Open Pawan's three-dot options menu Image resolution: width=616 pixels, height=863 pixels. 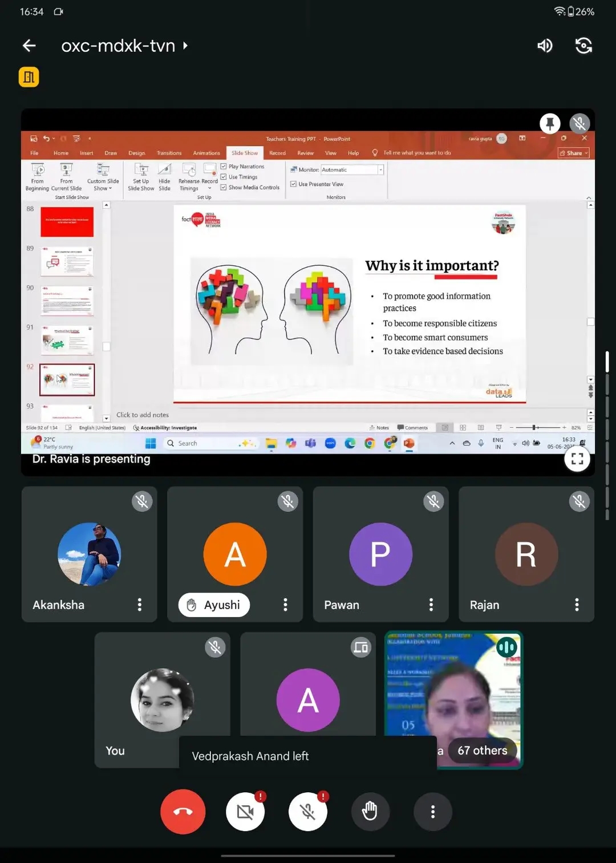(431, 605)
